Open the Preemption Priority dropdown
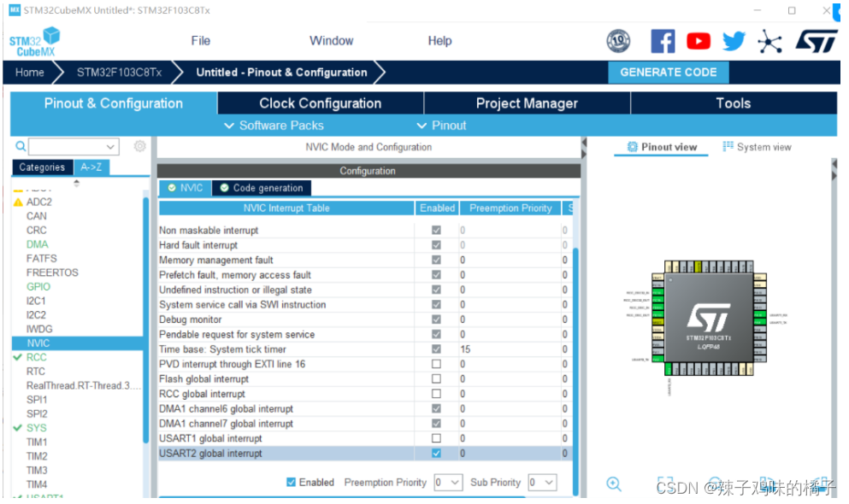 coord(448,483)
